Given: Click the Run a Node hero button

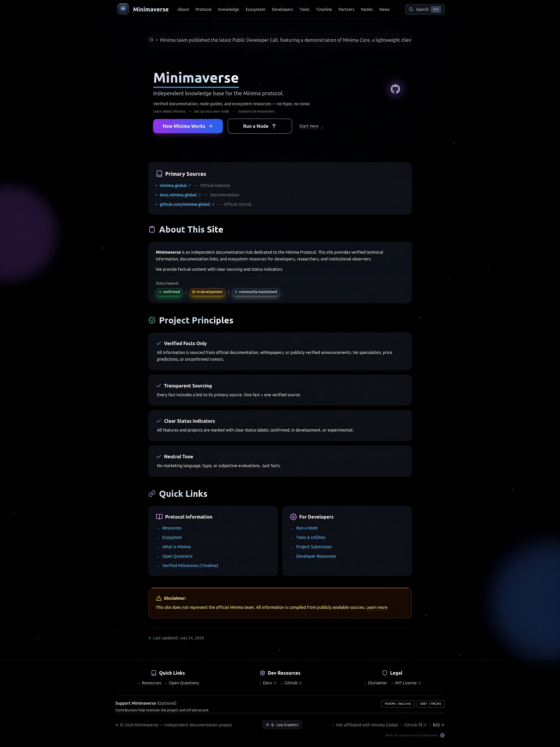Looking at the screenshot, I should 260,126.
